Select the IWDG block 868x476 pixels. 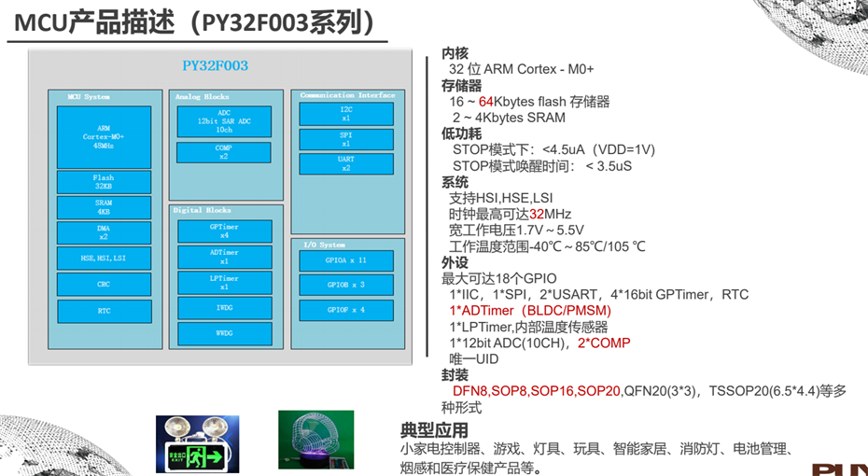(x=224, y=306)
